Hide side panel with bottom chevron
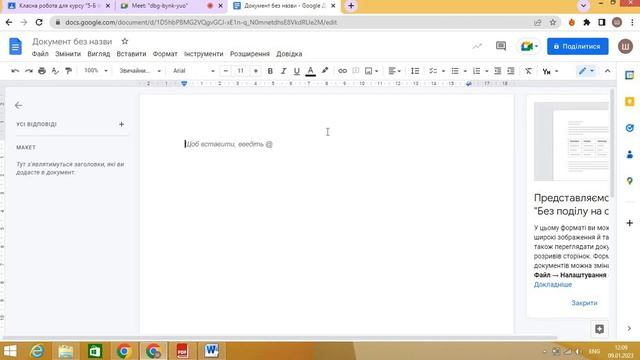Image resolution: width=640 pixels, height=360 pixels. (629, 329)
